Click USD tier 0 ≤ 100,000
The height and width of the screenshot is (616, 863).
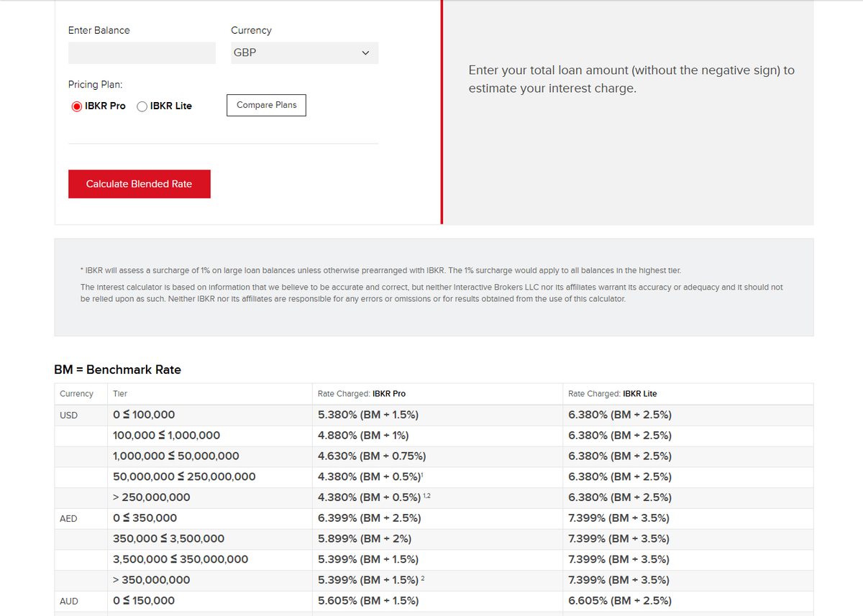(x=144, y=415)
